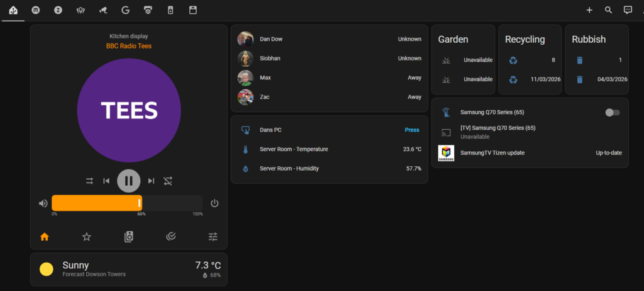Open the Sunny weather forecast card
The height and width of the screenshot is (291, 644).
[x=129, y=270]
